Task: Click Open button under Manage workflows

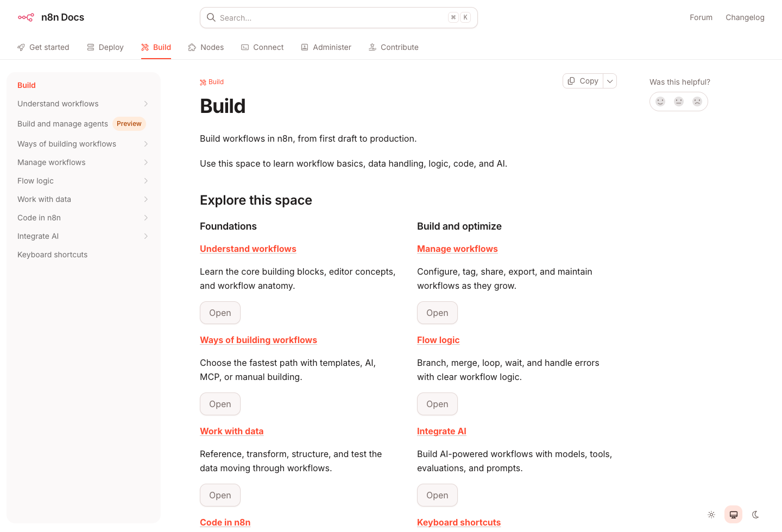Action: [437, 313]
